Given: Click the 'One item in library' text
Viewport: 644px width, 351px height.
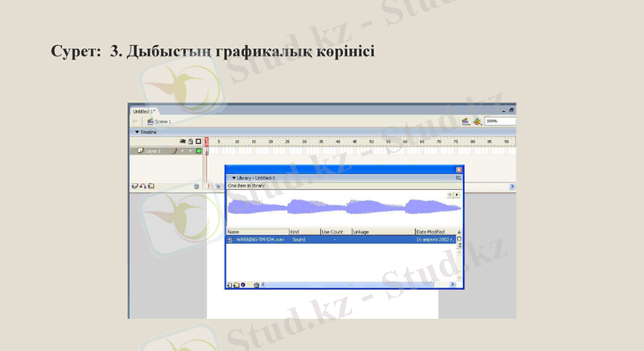Looking at the screenshot, I should (246, 186).
